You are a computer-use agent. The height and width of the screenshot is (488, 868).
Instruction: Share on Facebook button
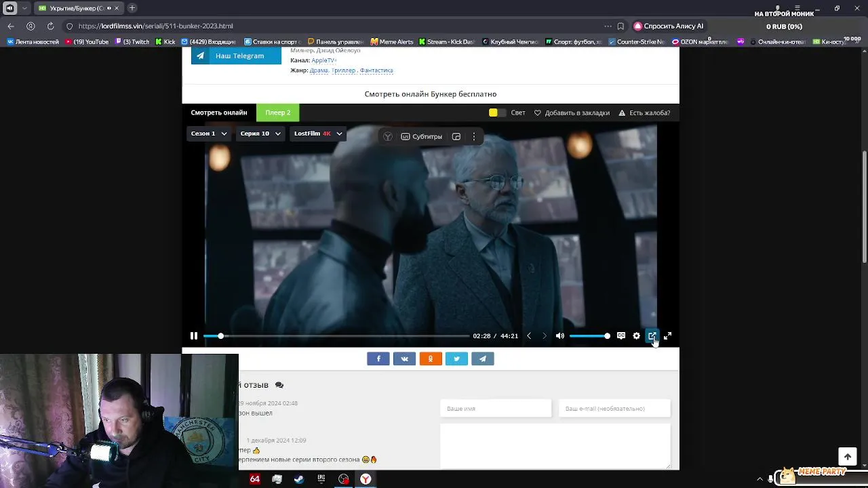pos(378,359)
